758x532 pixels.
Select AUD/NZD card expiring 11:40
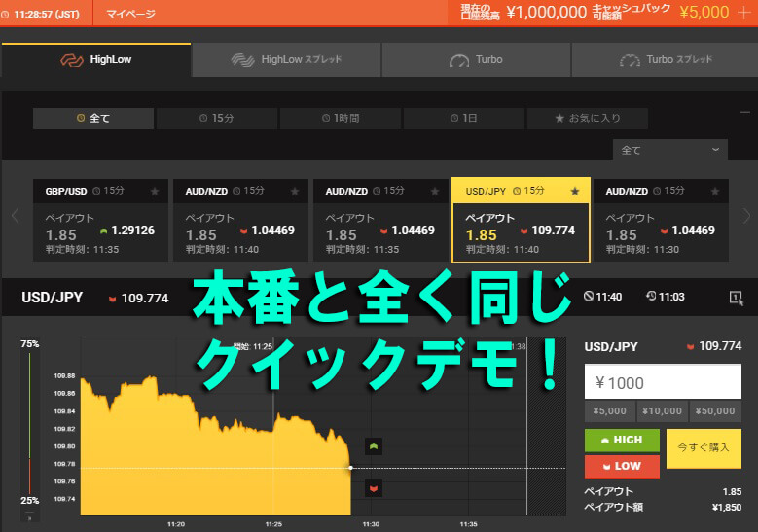pyautogui.click(x=240, y=221)
